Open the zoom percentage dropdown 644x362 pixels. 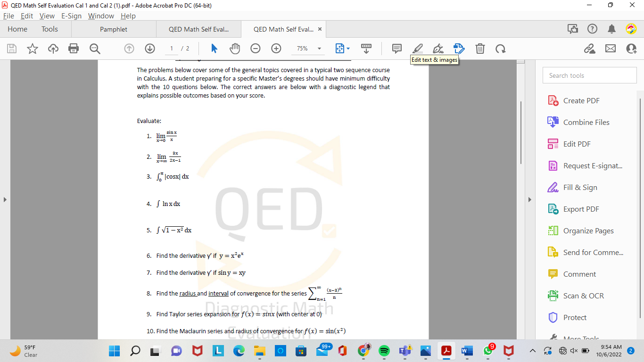coord(320,49)
